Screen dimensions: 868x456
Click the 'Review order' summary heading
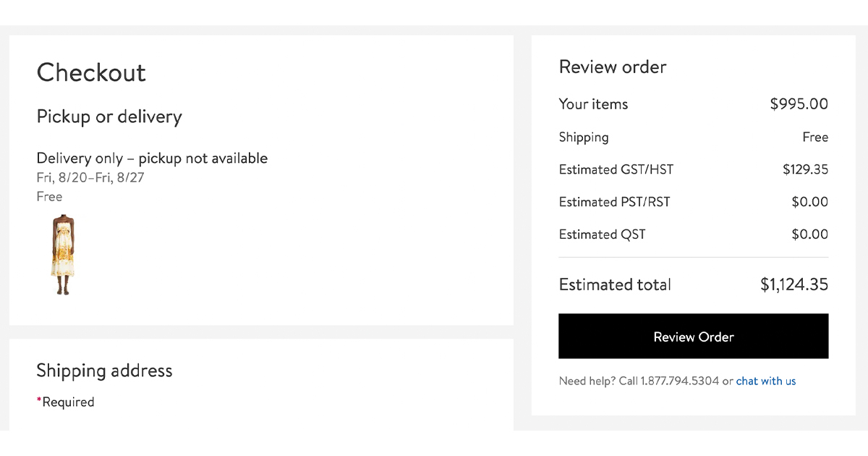tap(613, 67)
